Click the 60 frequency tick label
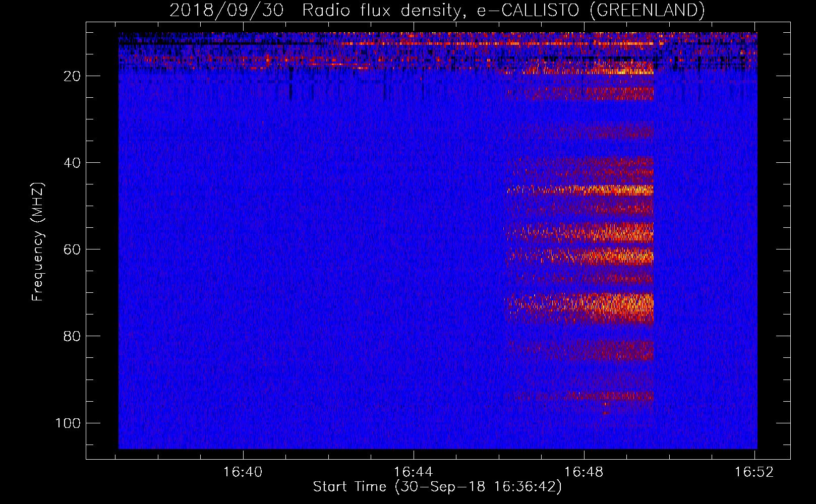This screenshot has height=504, width=816. coord(72,249)
